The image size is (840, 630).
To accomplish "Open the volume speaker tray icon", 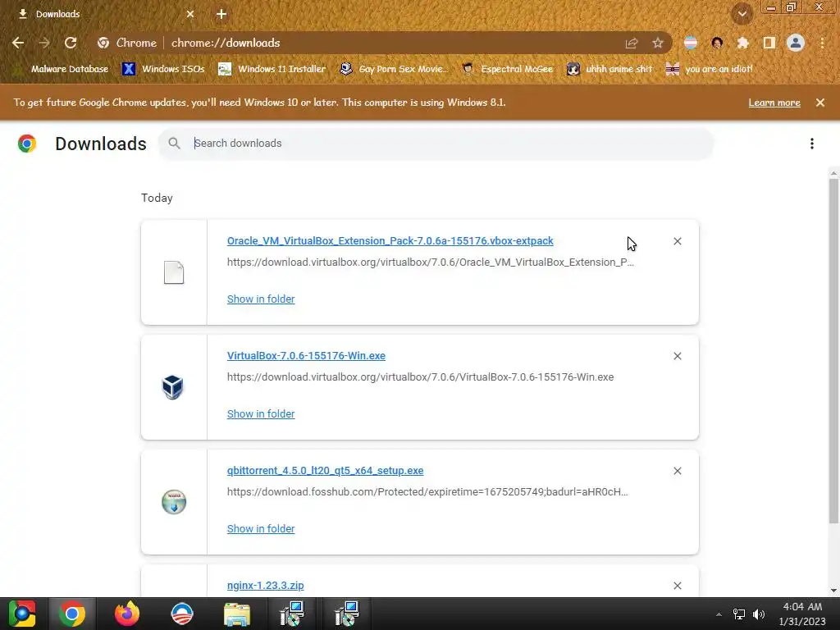I will coord(759,614).
